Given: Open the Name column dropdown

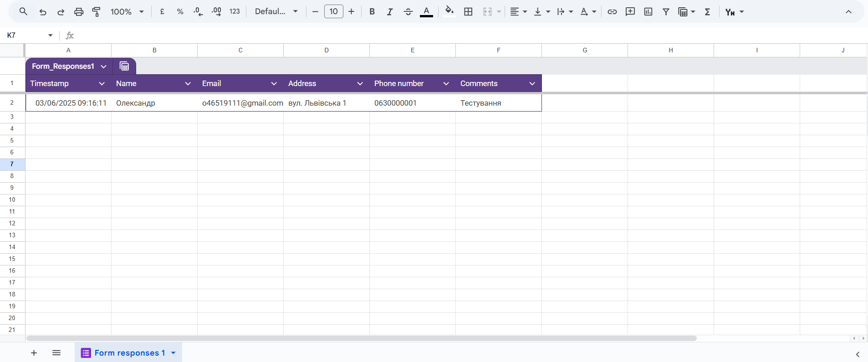Looking at the screenshot, I should click(x=188, y=83).
